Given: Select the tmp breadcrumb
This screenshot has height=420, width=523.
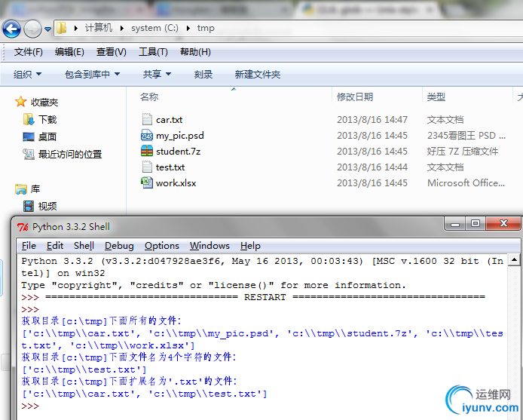Looking at the screenshot, I should click(x=206, y=28).
